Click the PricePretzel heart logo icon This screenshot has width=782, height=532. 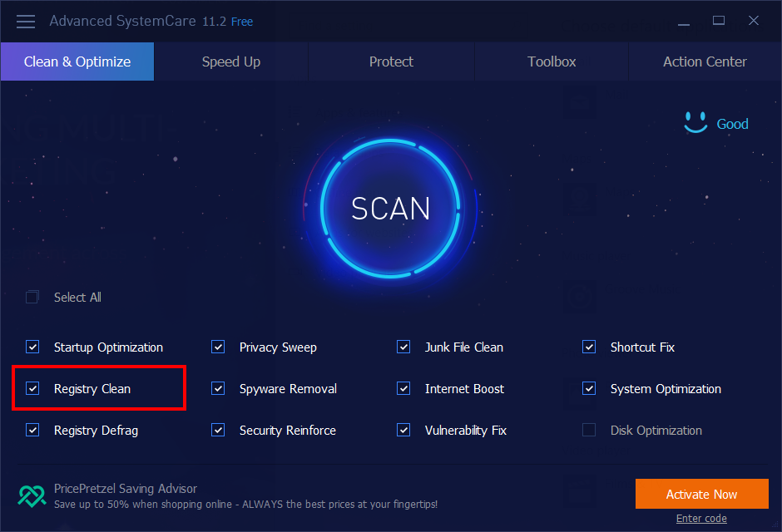point(32,495)
